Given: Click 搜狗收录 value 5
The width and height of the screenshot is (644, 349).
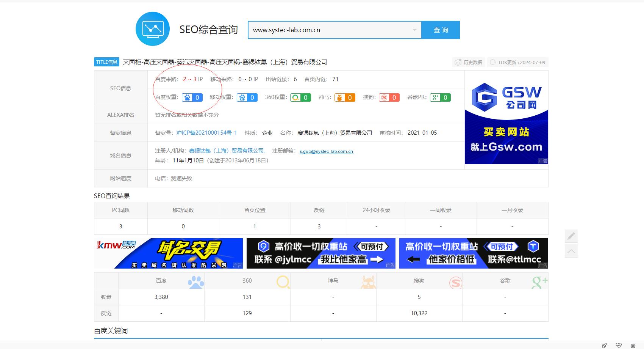Looking at the screenshot, I should (419, 297).
